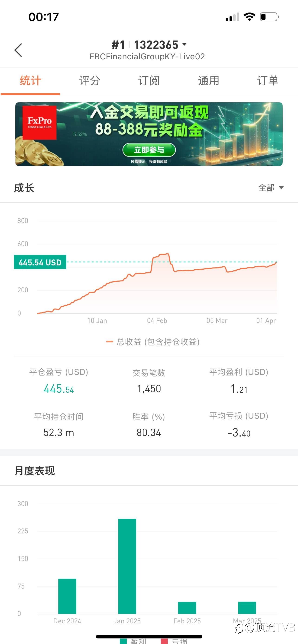298x644 pixels.
Task: Toggle the 总收益 legend line marker
Action: tap(110, 342)
